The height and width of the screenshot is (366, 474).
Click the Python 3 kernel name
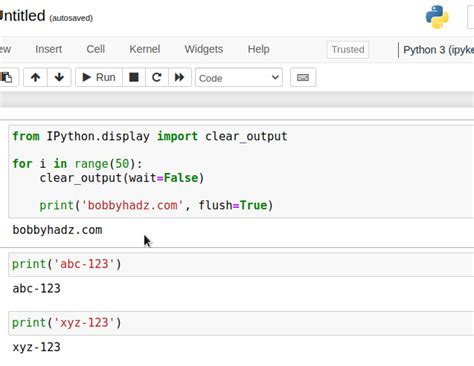tap(438, 50)
